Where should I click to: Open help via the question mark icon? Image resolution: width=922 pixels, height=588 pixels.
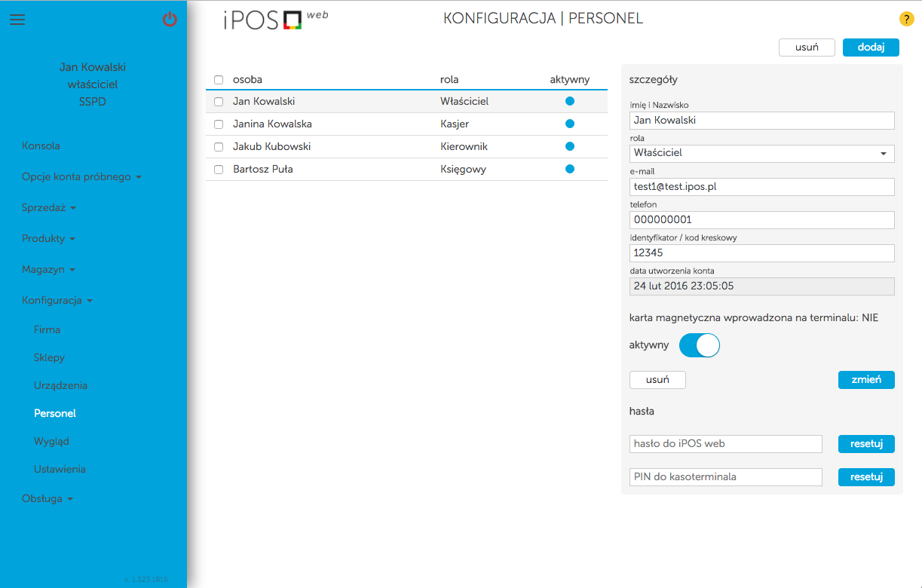tap(906, 19)
